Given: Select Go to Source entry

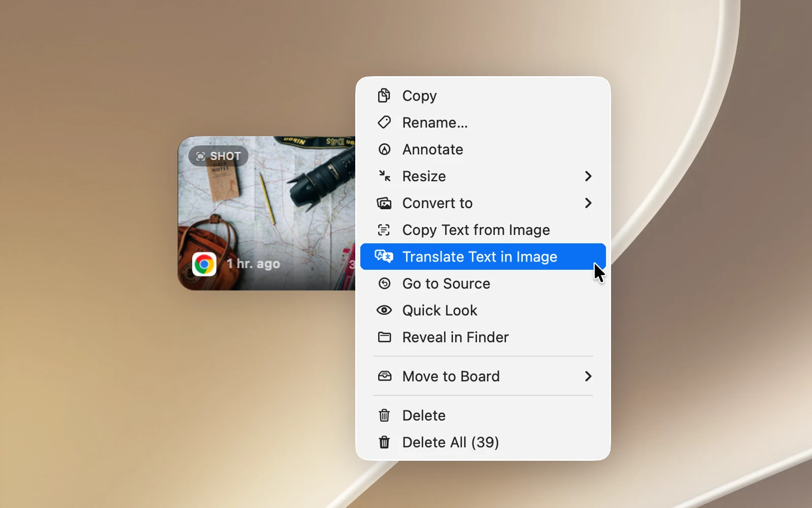Looking at the screenshot, I should [483, 283].
